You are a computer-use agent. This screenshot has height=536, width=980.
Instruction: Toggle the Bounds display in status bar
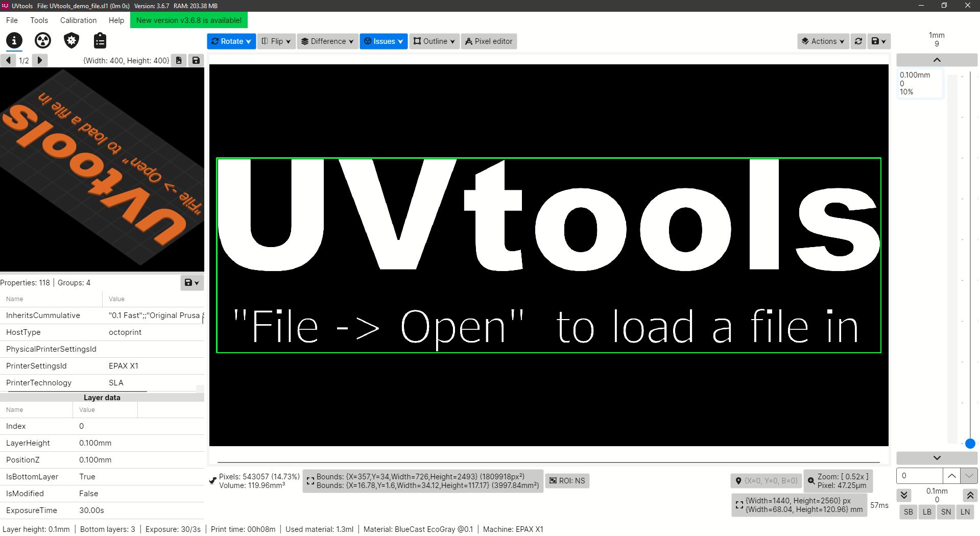pos(422,480)
